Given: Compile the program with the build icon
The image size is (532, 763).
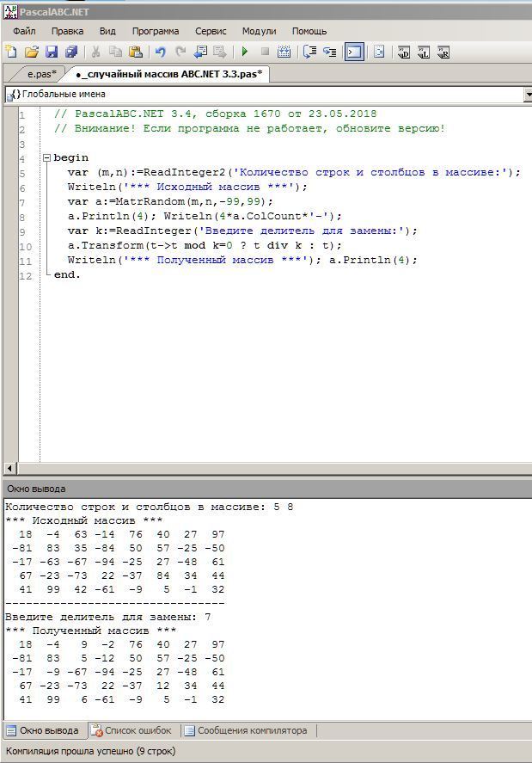Looking at the screenshot, I should [x=284, y=52].
